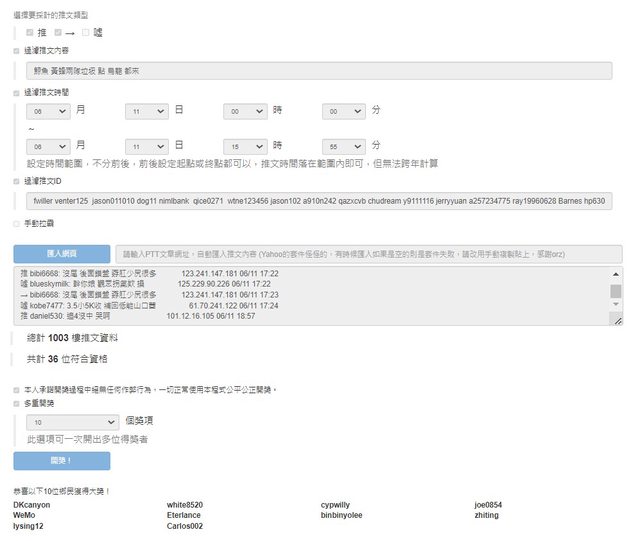Check the 噓 comment type checkbox
The width and height of the screenshot is (640, 541).
pos(86,32)
